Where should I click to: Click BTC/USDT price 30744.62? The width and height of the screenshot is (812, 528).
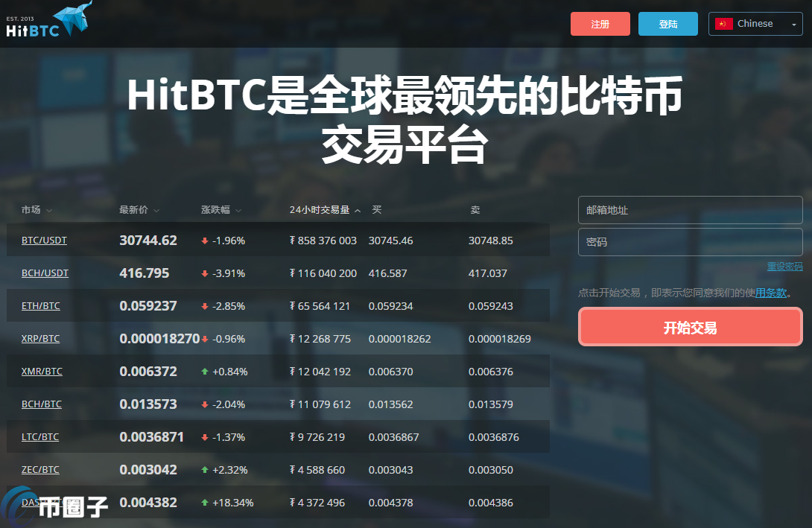(148, 241)
